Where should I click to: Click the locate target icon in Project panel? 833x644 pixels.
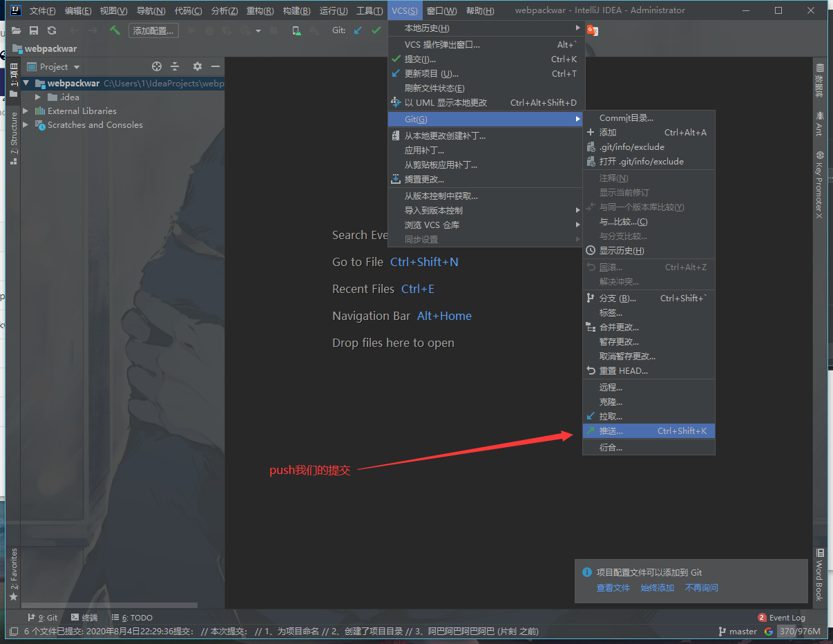[x=157, y=66]
